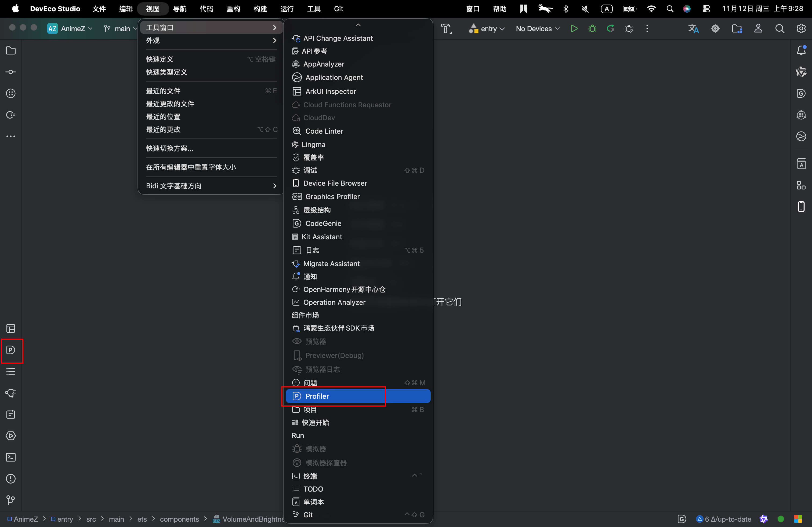Click the translate language icon in toolbar

(693, 29)
